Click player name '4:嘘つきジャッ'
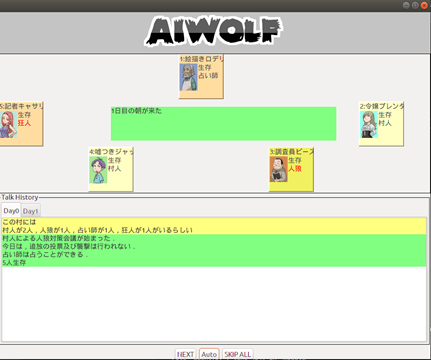The image size is (431, 360). point(111,152)
